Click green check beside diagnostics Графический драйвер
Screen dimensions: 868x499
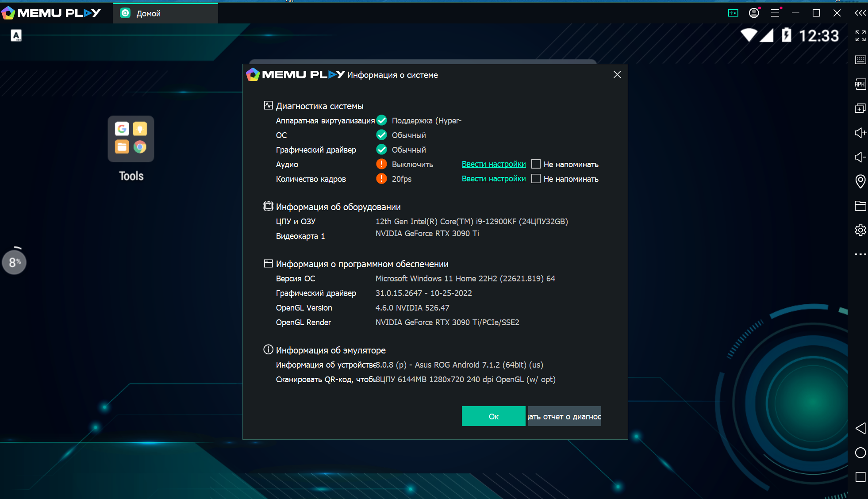[x=381, y=150]
